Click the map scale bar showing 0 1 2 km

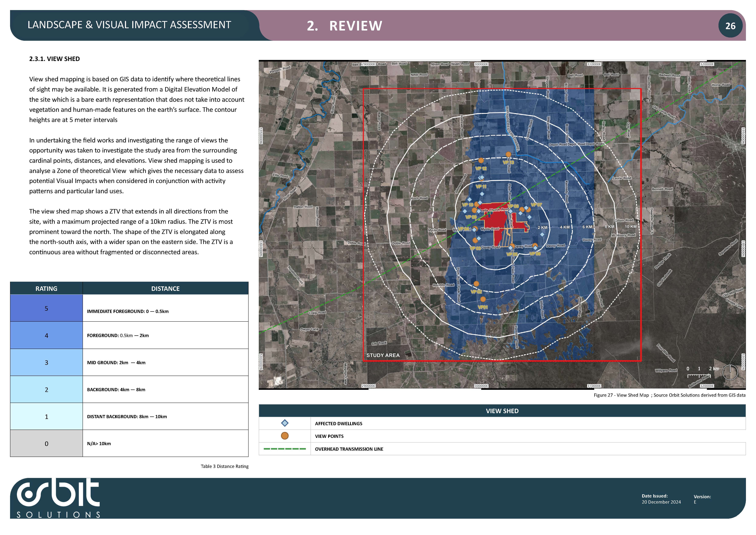click(x=703, y=373)
